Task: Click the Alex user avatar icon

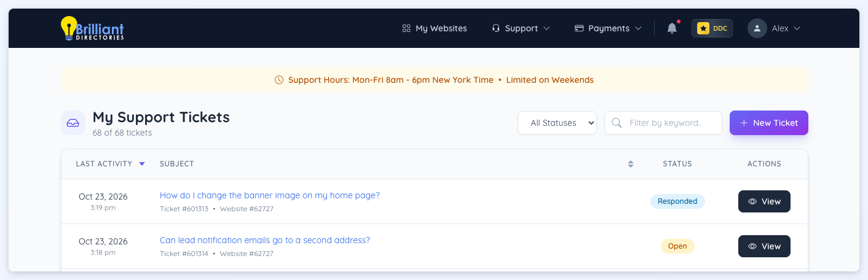Action: [x=757, y=28]
